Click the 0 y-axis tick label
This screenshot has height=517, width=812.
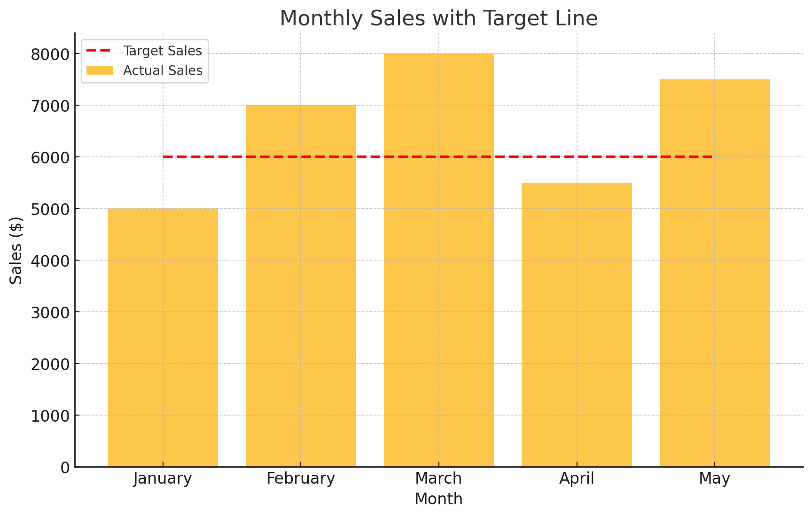65,468
